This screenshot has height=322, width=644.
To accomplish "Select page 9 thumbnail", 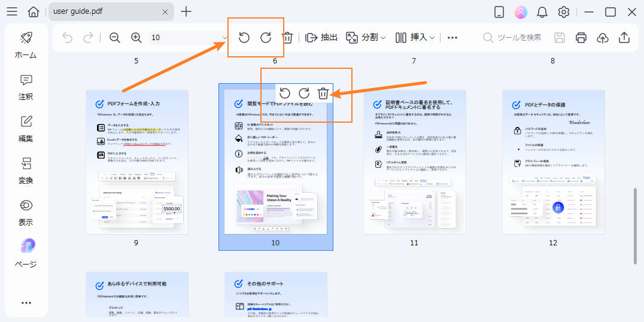I will (x=137, y=162).
